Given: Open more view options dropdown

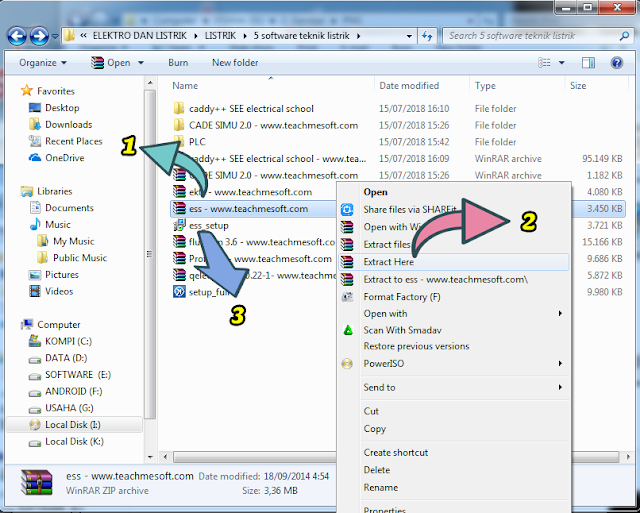Looking at the screenshot, I should [x=562, y=63].
